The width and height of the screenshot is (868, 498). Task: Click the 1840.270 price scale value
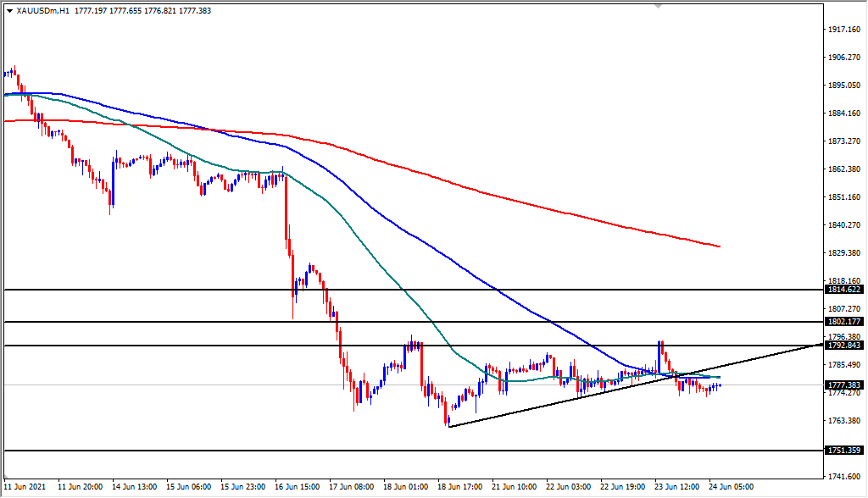coord(845,224)
